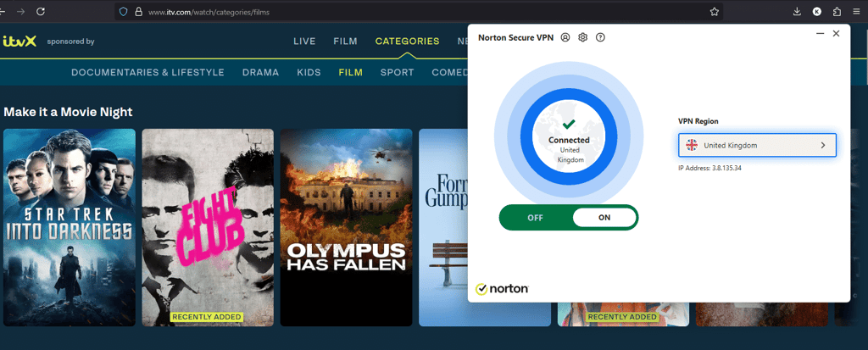Select the SPORT category

(397, 73)
